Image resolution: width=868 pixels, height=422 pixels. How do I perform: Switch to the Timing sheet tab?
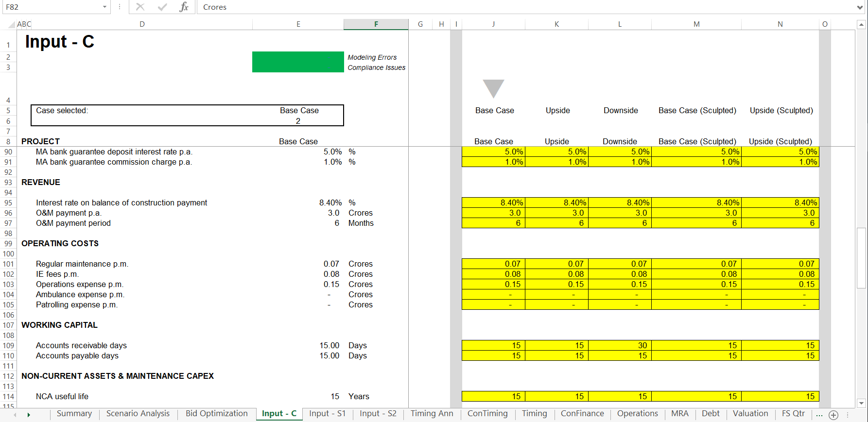tap(535, 414)
